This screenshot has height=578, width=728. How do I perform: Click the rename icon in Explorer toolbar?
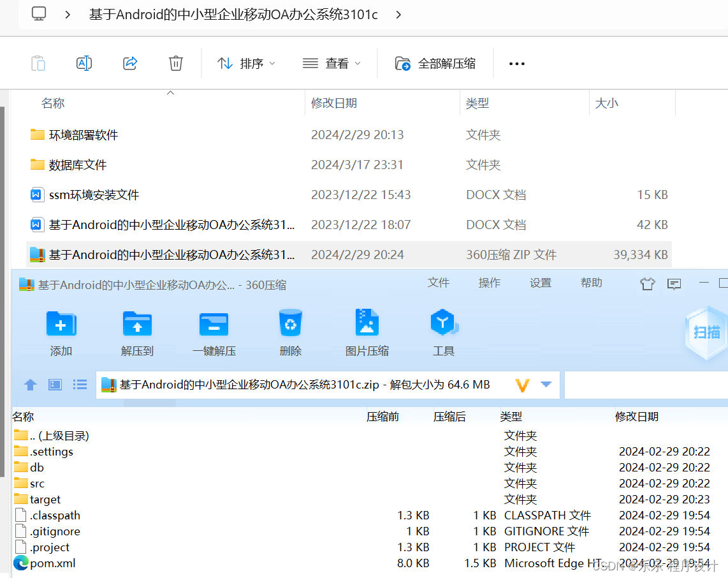(84, 63)
